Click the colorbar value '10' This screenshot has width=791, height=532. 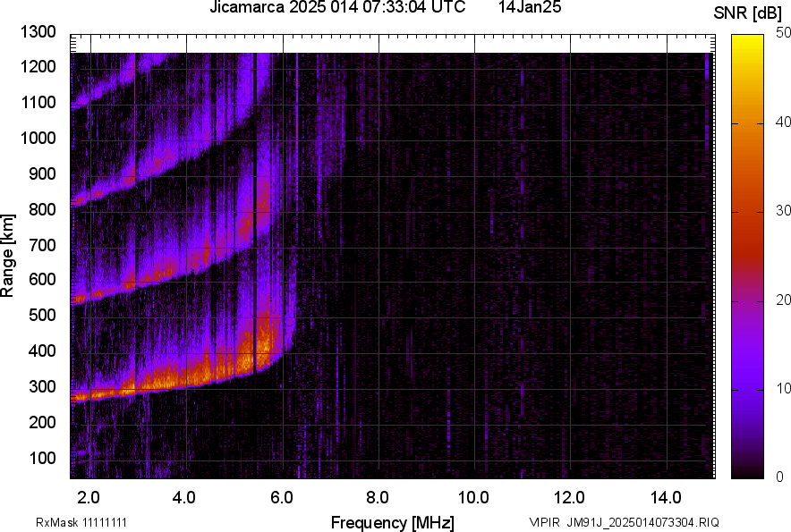[x=784, y=388]
